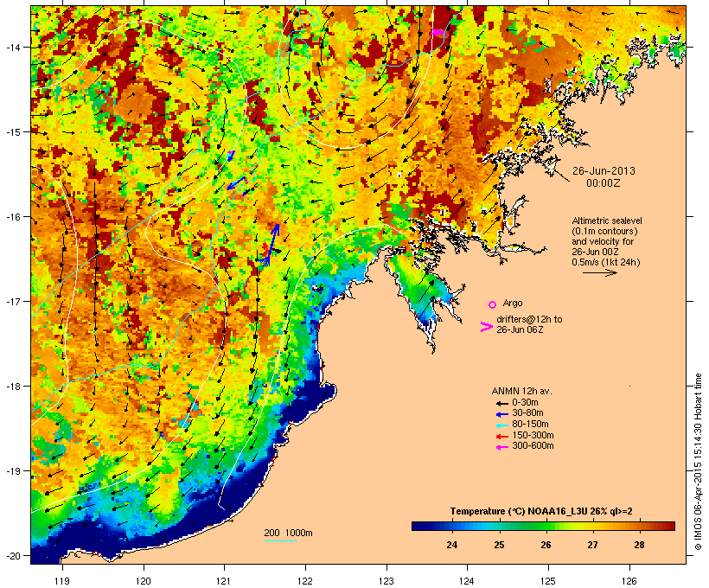The image size is (709, 588).
Task: Click the 'Altimetric sealevel' caption text
Action: coord(607,220)
